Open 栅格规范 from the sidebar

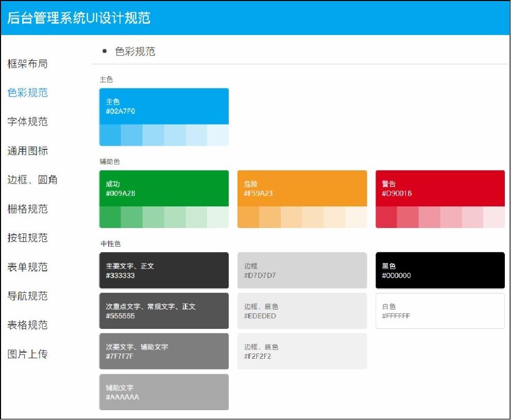[27, 208]
